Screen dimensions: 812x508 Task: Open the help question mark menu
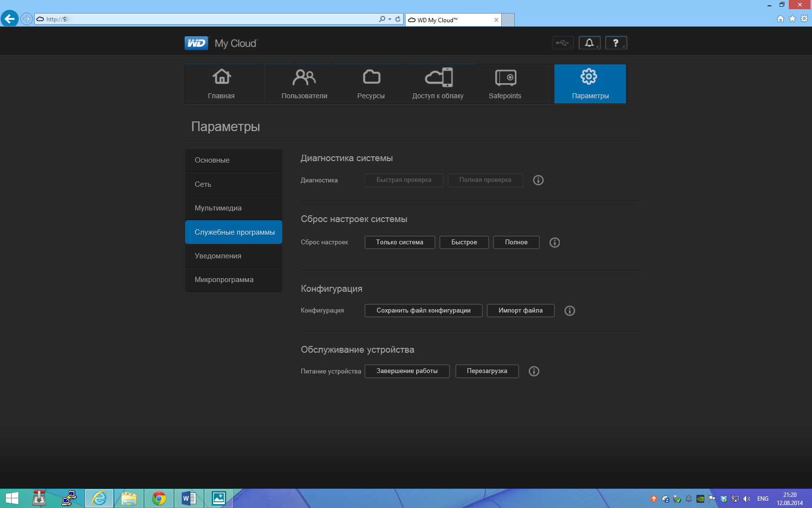click(616, 43)
